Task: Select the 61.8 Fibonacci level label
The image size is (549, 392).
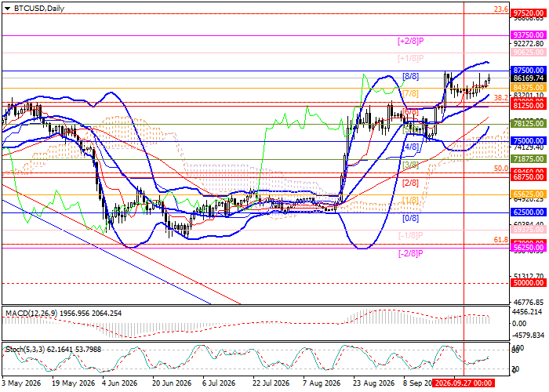Action: tap(501, 240)
